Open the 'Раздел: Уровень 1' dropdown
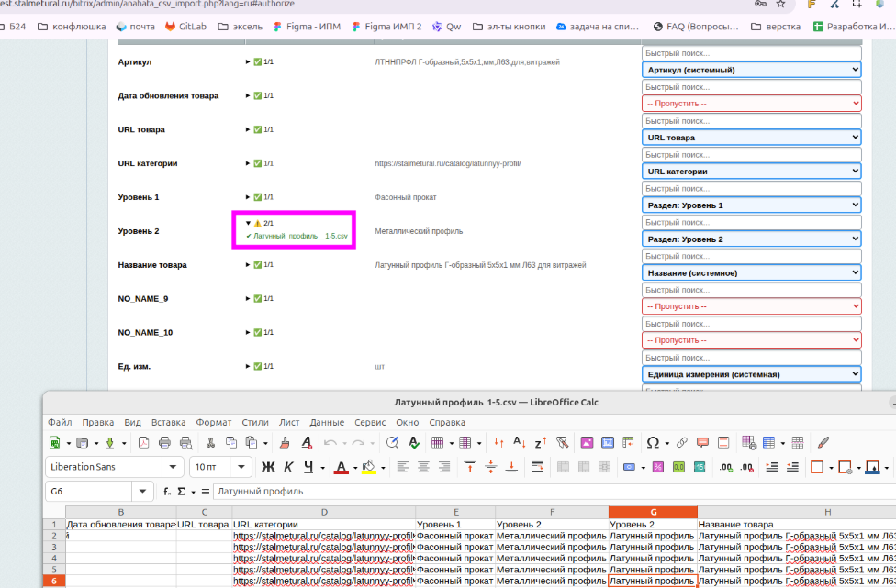 tap(751, 205)
